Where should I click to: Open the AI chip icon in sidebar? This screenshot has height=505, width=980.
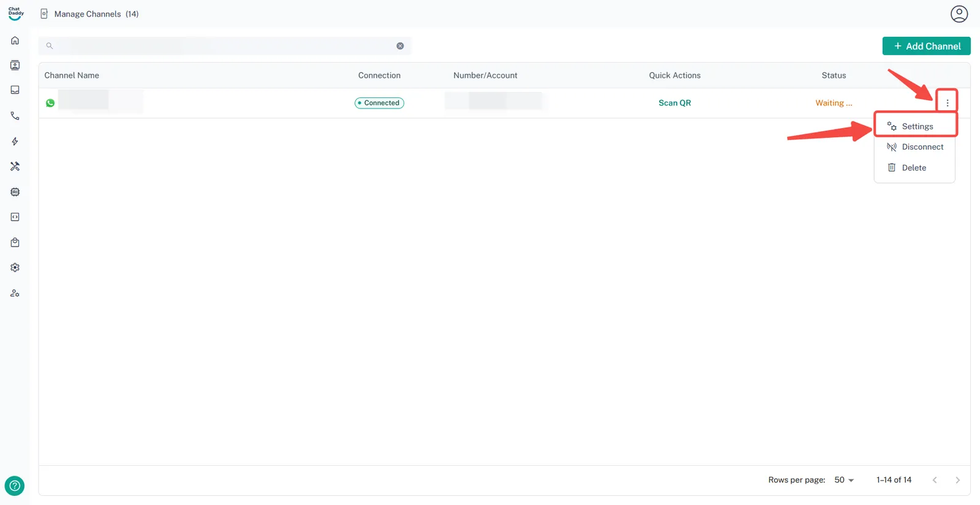pyautogui.click(x=15, y=192)
